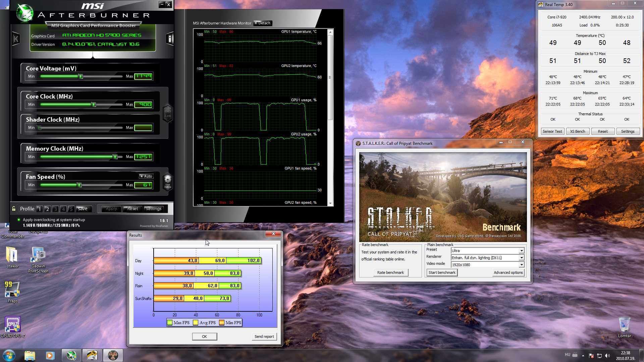Click Sensor Test in Real Temp

552,131
